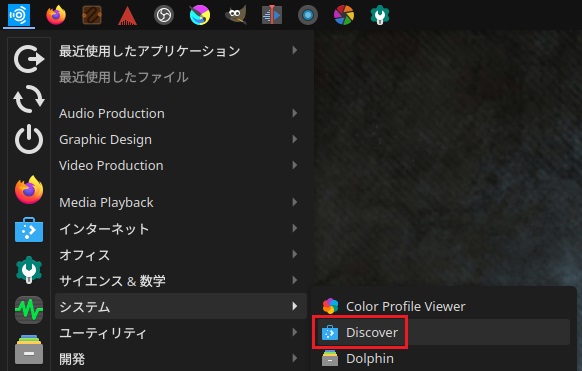This screenshot has width=582, height=371.
Task: Open OBS Studio from the top panel
Action: pyautogui.click(x=164, y=15)
